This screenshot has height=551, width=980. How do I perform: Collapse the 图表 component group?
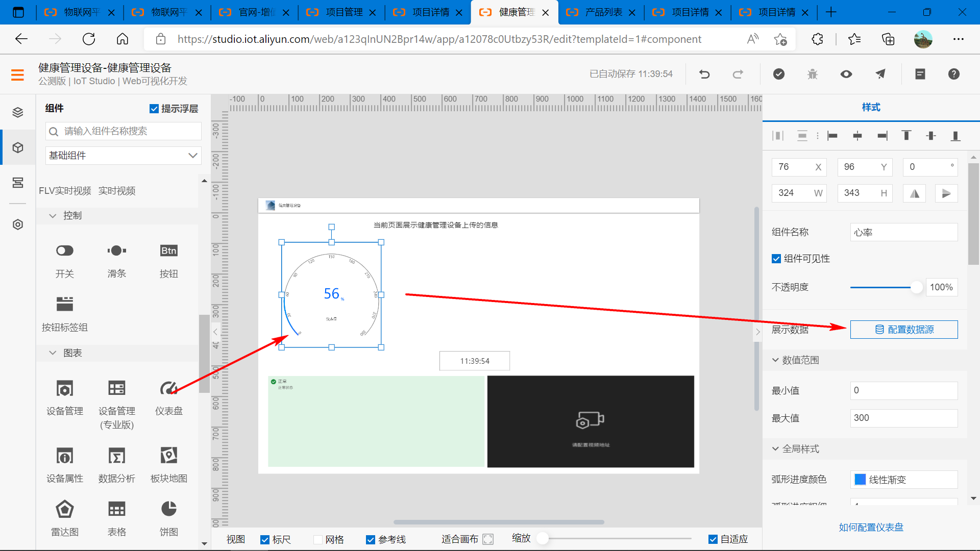[53, 353]
